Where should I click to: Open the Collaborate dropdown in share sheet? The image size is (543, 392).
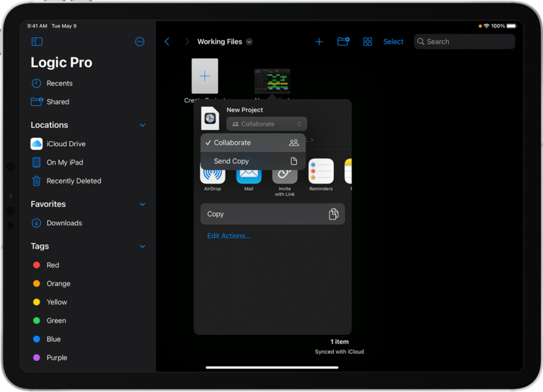click(x=267, y=124)
